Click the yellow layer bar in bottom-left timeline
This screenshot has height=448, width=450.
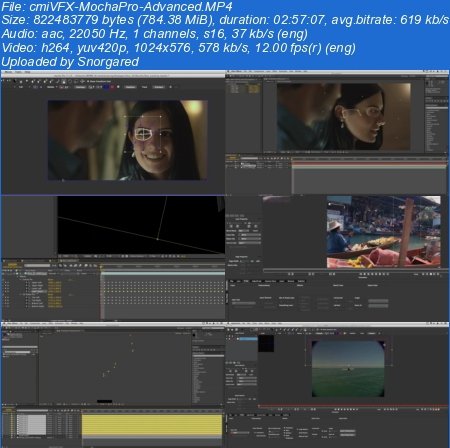point(152,424)
